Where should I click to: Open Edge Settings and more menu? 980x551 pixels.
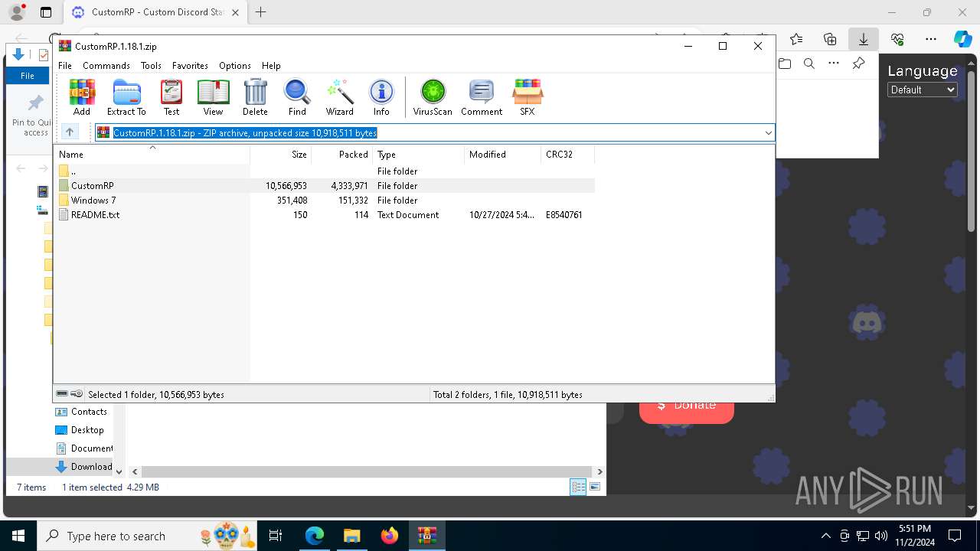pyautogui.click(x=931, y=39)
